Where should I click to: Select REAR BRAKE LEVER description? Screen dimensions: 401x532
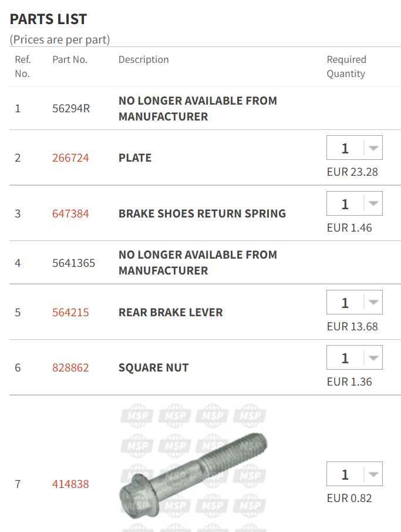170,312
